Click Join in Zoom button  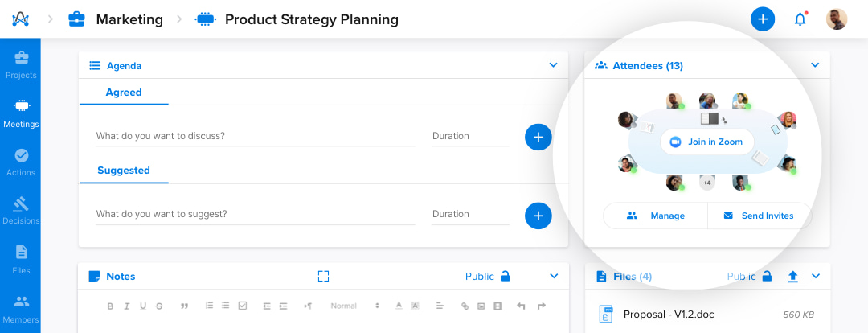point(707,142)
